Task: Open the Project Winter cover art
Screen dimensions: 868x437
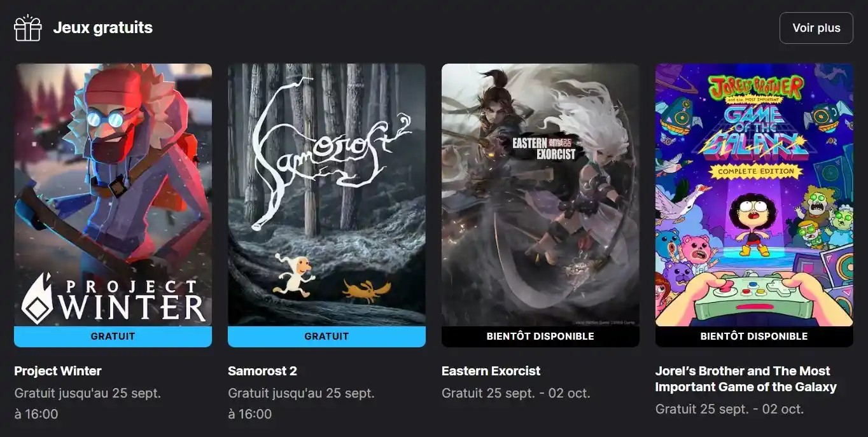Action: click(x=113, y=195)
